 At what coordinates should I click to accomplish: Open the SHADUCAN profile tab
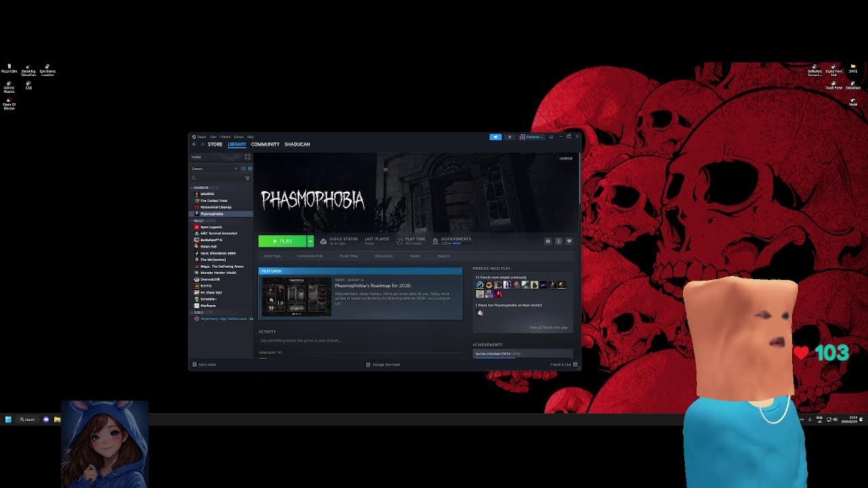point(297,144)
